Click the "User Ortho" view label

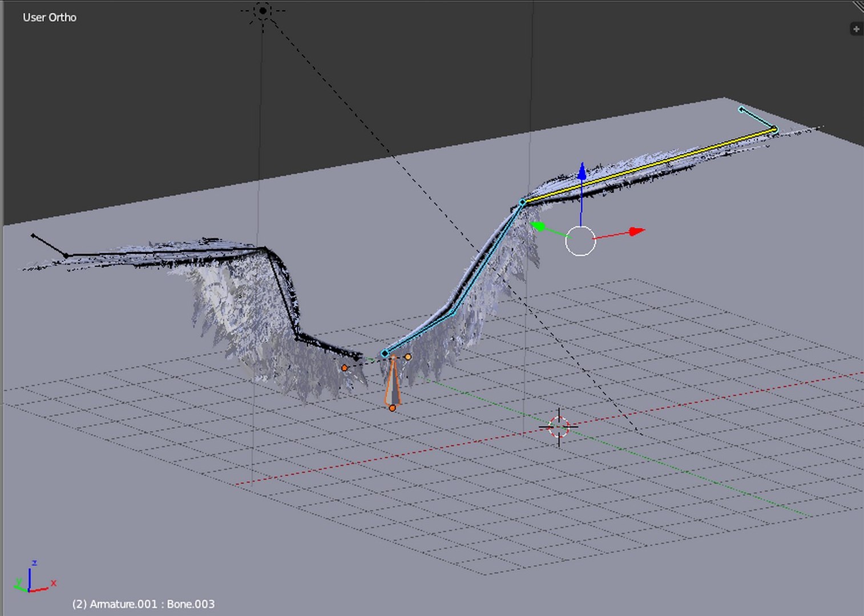click(x=50, y=18)
